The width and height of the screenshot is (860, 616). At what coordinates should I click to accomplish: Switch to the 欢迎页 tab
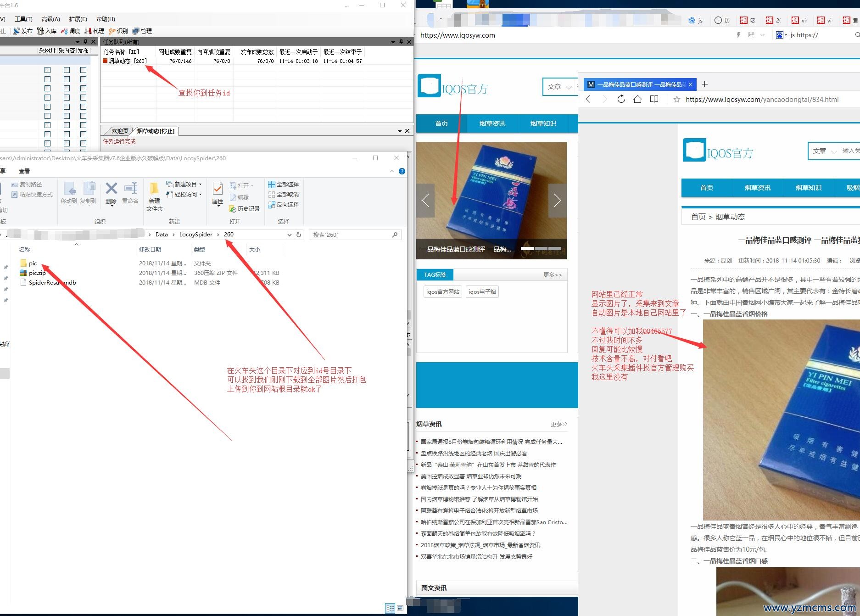(120, 131)
